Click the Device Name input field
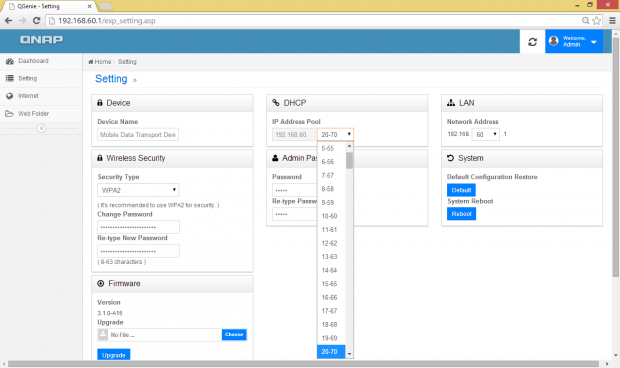Viewport: 620px width, 368px height. point(138,134)
